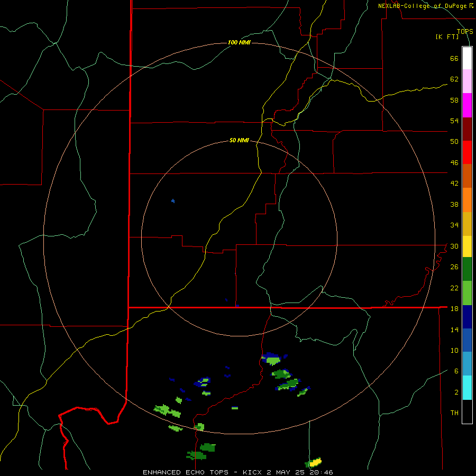
Task: Click the [K FT] units label
Action: click(447, 36)
